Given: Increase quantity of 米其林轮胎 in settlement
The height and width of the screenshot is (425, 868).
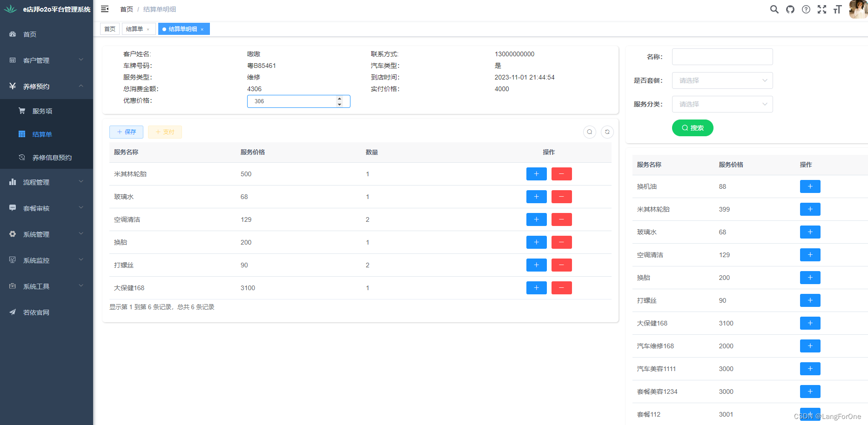Looking at the screenshot, I should pyautogui.click(x=537, y=174).
